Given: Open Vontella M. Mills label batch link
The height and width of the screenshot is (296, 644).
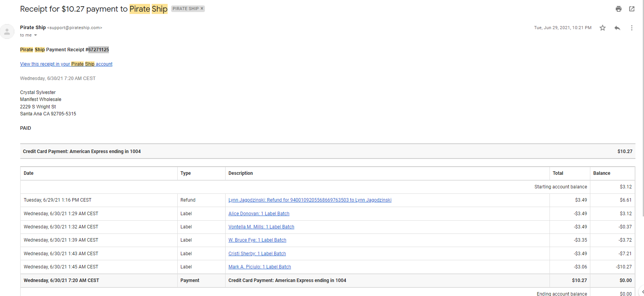Looking at the screenshot, I should (x=261, y=227).
